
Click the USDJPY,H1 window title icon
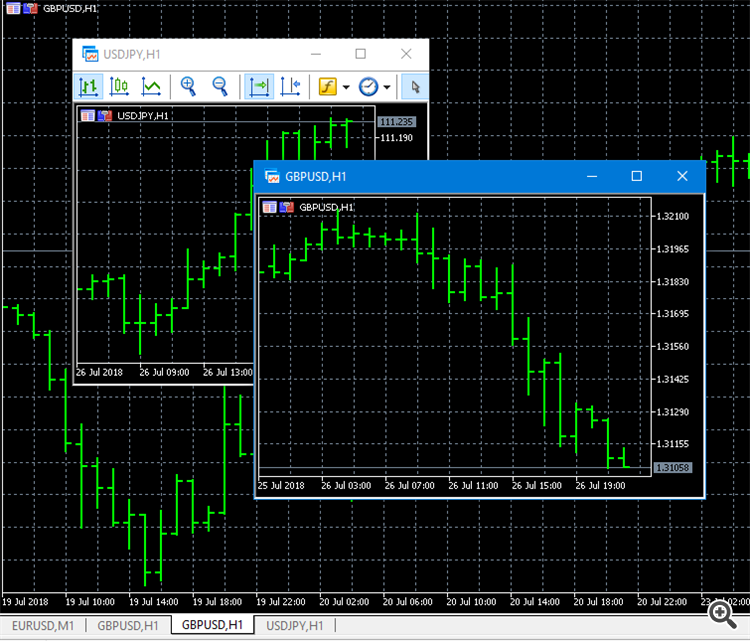pyautogui.click(x=90, y=54)
